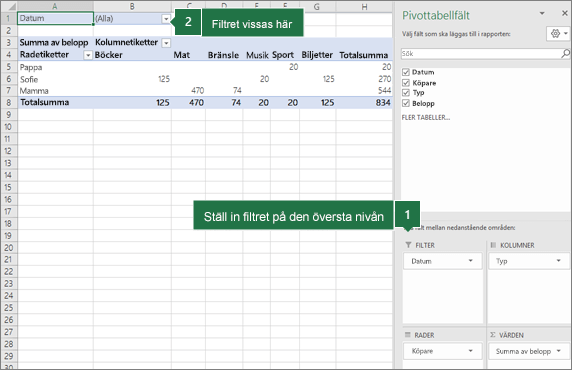Screen dimensions: 572x370
Task: Uncheck the Datum field checkbox
Action: (406, 72)
